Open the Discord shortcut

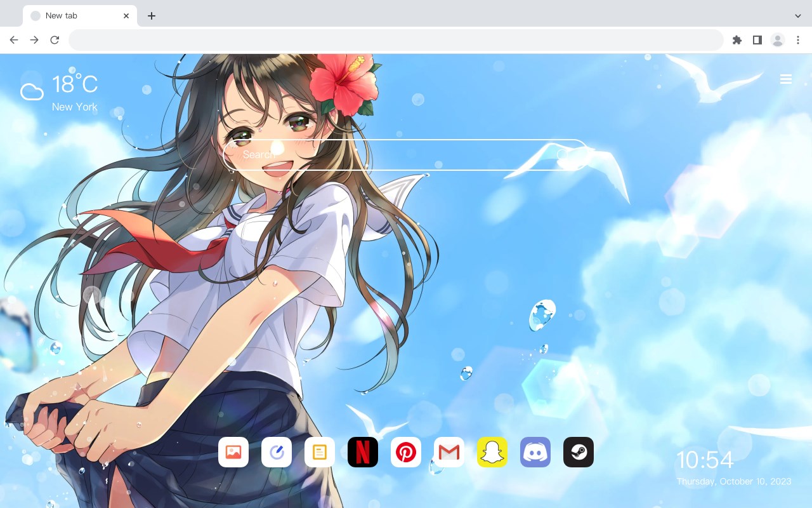pyautogui.click(x=535, y=452)
